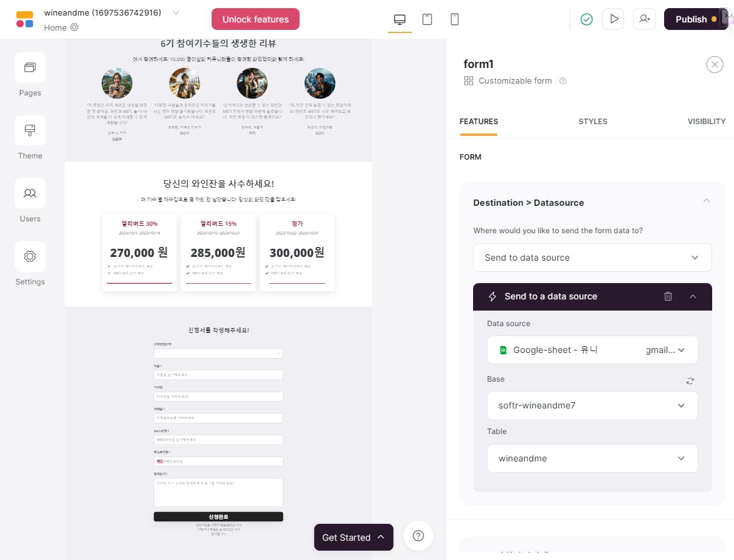Open the Google-sheet data source dropdown
734x560 pixels.
pyautogui.click(x=592, y=350)
